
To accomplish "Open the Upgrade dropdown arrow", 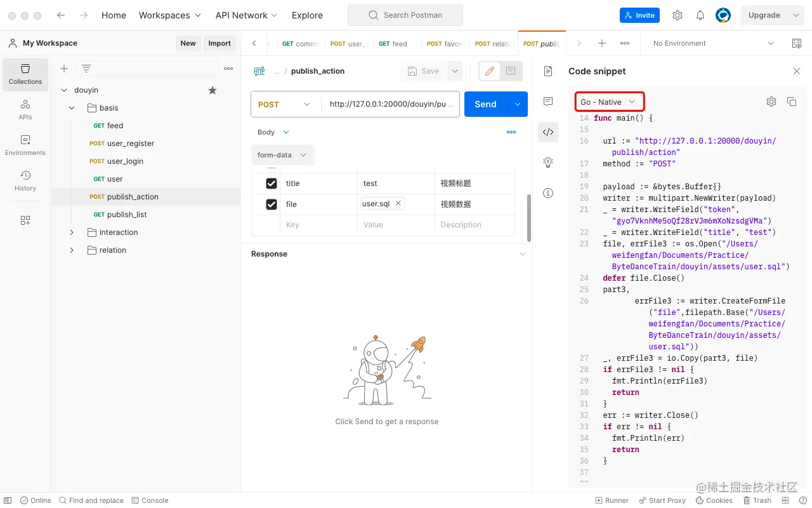I will (797, 15).
